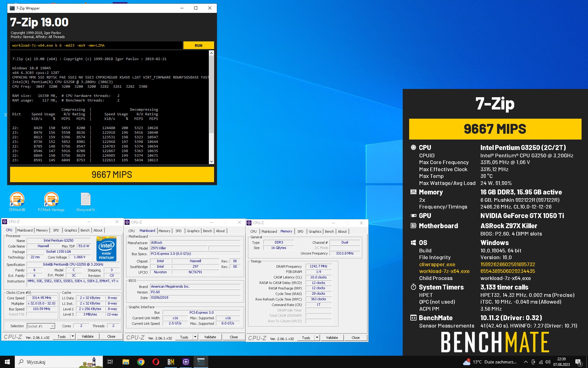
Task: Launch Chrome from the taskbar
Action: [141, 362]
